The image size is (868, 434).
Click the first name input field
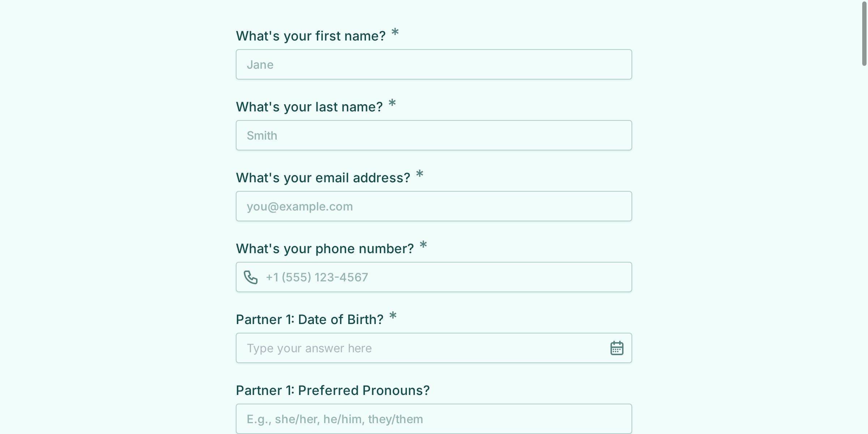433,64
